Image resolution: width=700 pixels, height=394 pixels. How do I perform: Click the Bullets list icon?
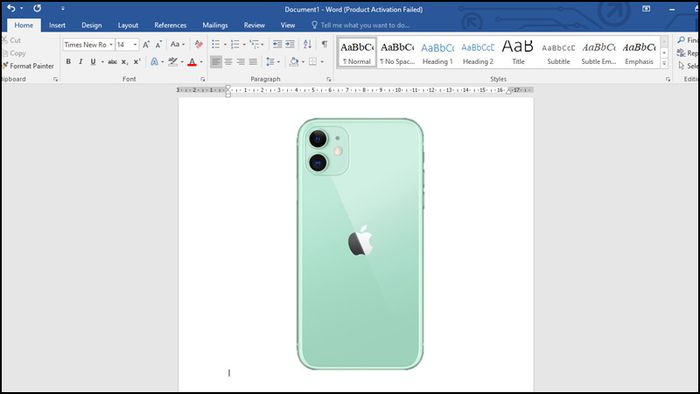tap(216, 44)
